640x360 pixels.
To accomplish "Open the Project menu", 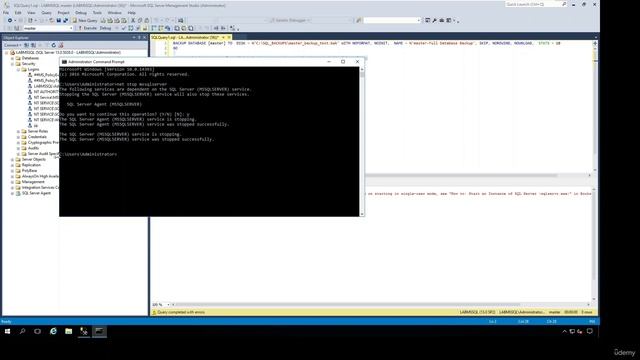I will click(63, 13).
